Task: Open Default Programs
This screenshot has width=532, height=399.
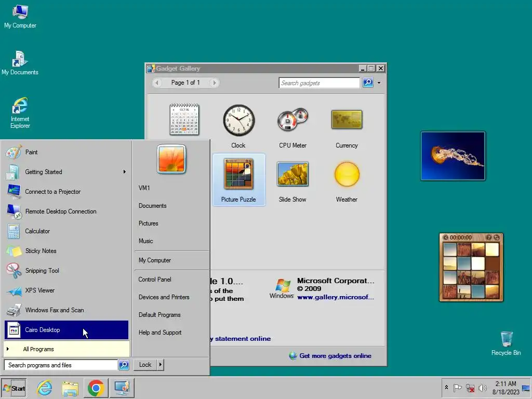Action: pos(159,315)
